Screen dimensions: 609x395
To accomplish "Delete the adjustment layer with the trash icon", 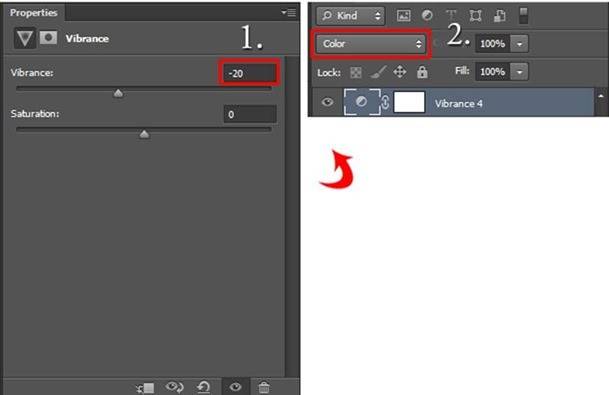I will [264, 387].
